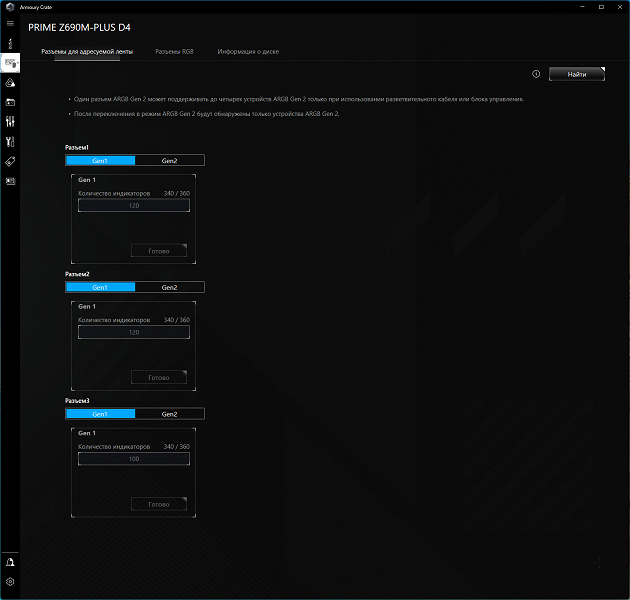Open the Tools wrench icon in sidebar
The height and width of the screenshot is (600, 630).
[x=10, y=141]
